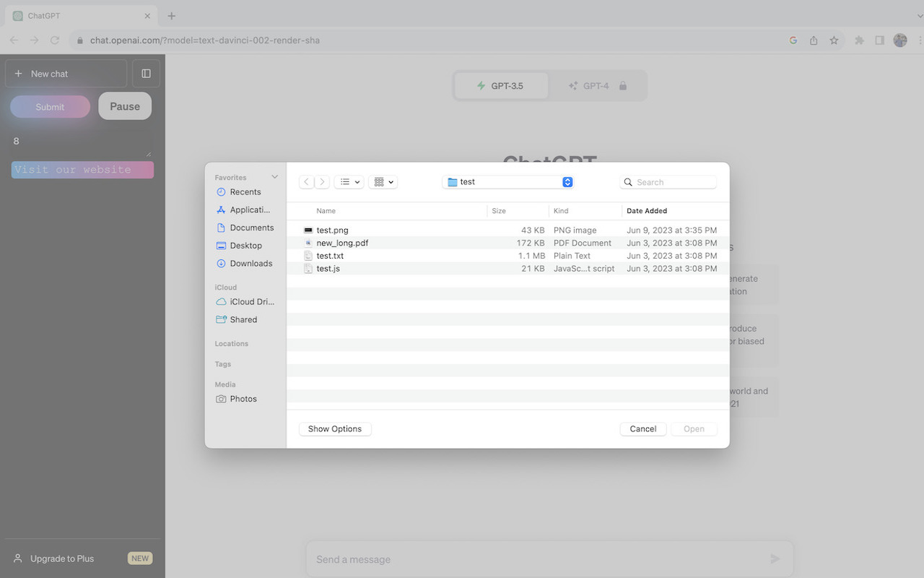Open Downloads in the sidebar
This screenshot has height=578, width=924.
245,264
